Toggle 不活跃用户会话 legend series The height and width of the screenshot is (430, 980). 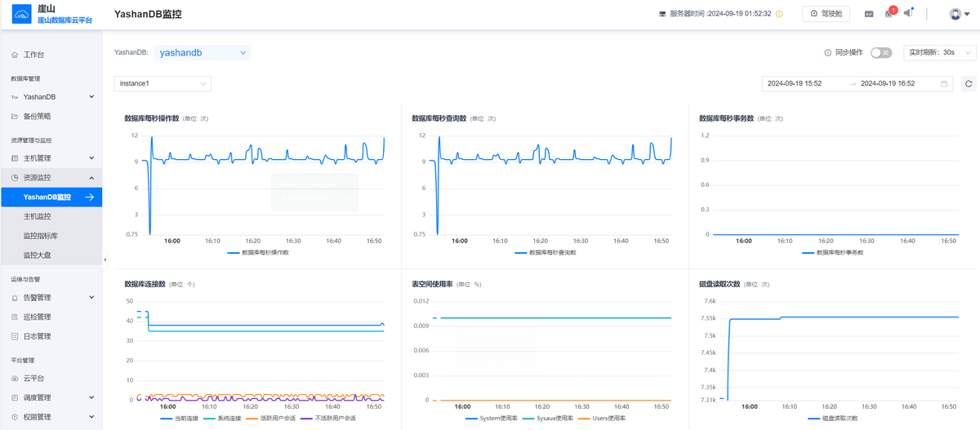pos(328,418)
